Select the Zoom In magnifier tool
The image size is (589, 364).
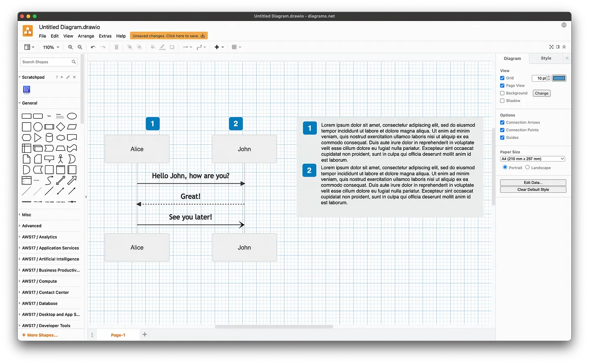[x=70, y=47]
